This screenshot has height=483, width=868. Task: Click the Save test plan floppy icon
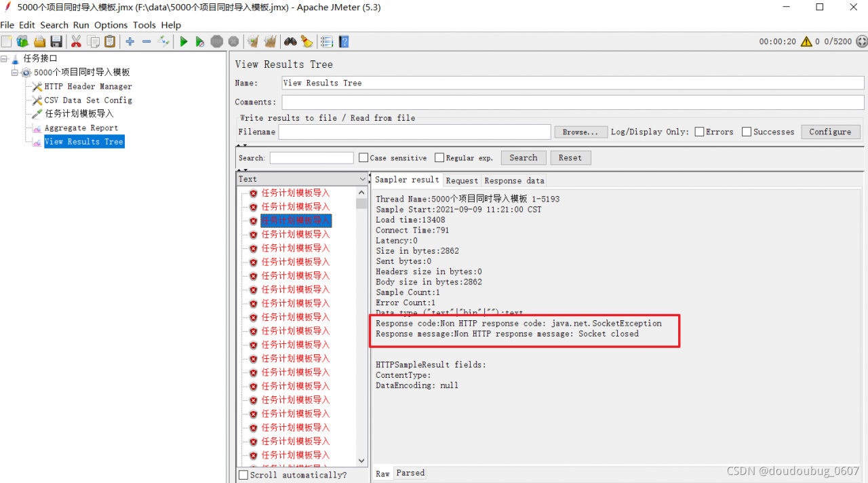[x=57, y=42]
